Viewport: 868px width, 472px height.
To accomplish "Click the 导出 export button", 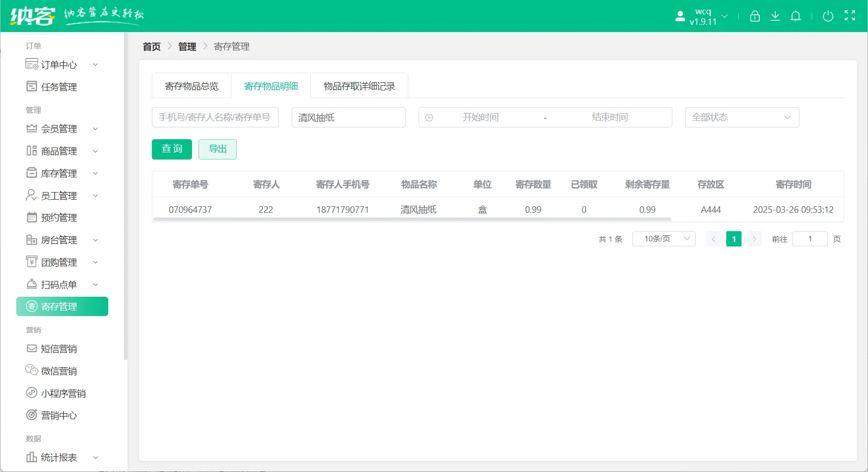I will (x=217, y=149).
